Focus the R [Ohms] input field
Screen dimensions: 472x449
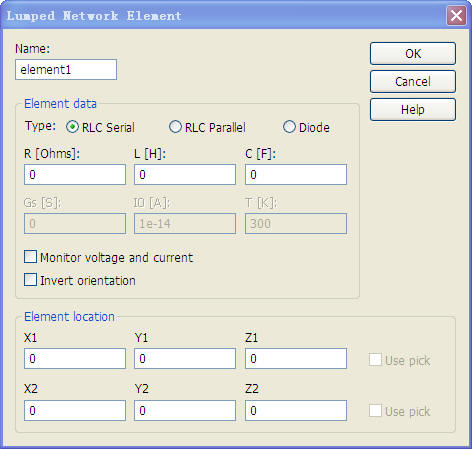click(x=75, y=174)
